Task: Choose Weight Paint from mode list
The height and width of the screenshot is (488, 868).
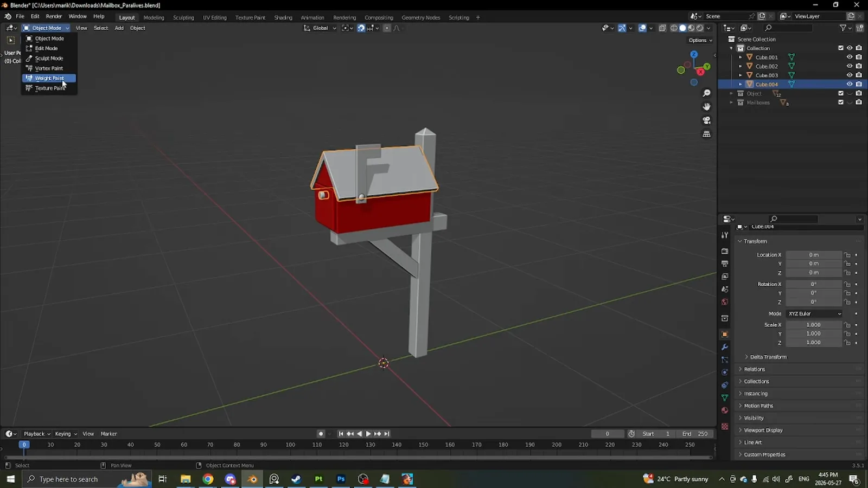Action: click(x=49, y=78)
